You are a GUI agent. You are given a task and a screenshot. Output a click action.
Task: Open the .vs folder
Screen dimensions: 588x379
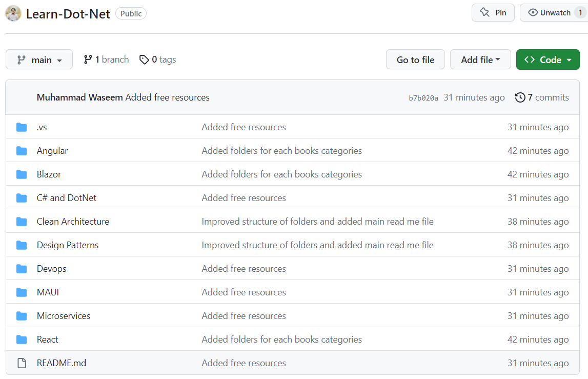pyautogui.click(x=42, y=127)
